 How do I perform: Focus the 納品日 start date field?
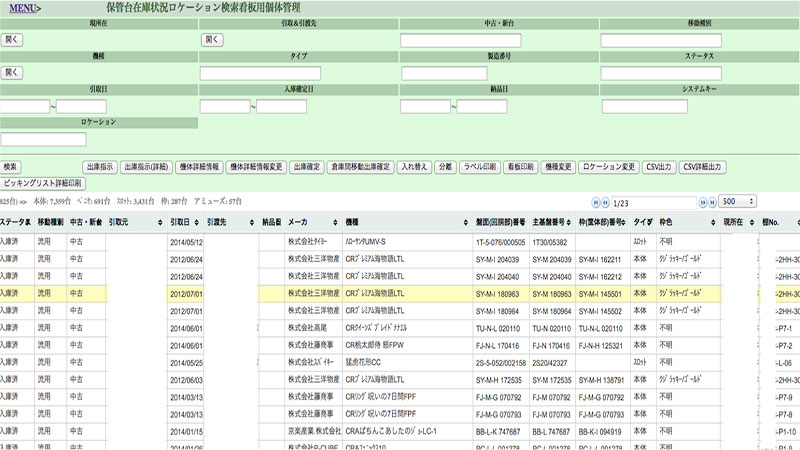point(426,106)
